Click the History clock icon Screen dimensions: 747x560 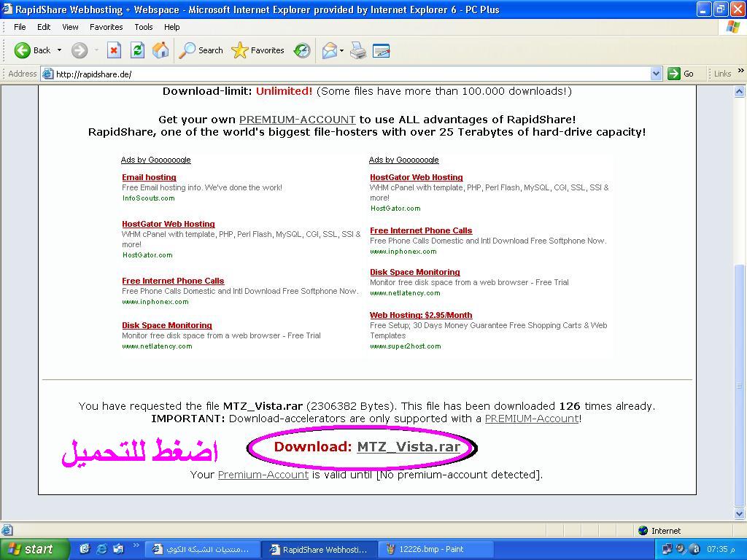302,50
